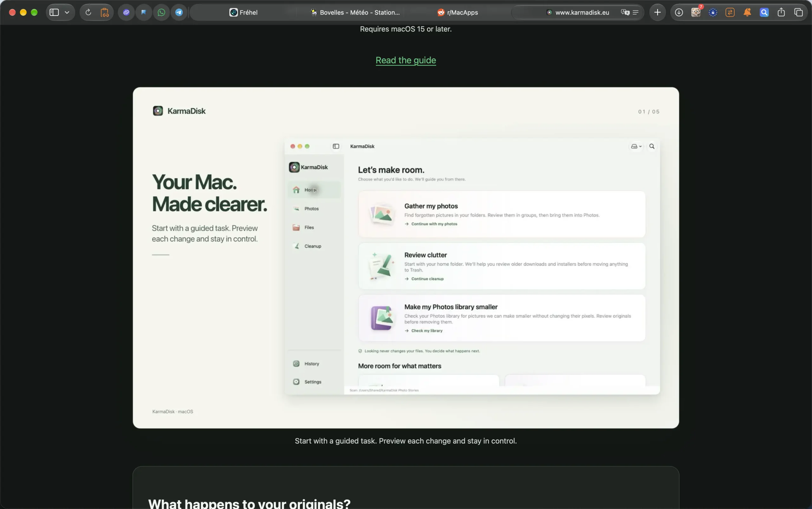Viewport: 812px width, 509px height.
Task: Open the purple paperclip pinned tab
Action: [126, 12]
